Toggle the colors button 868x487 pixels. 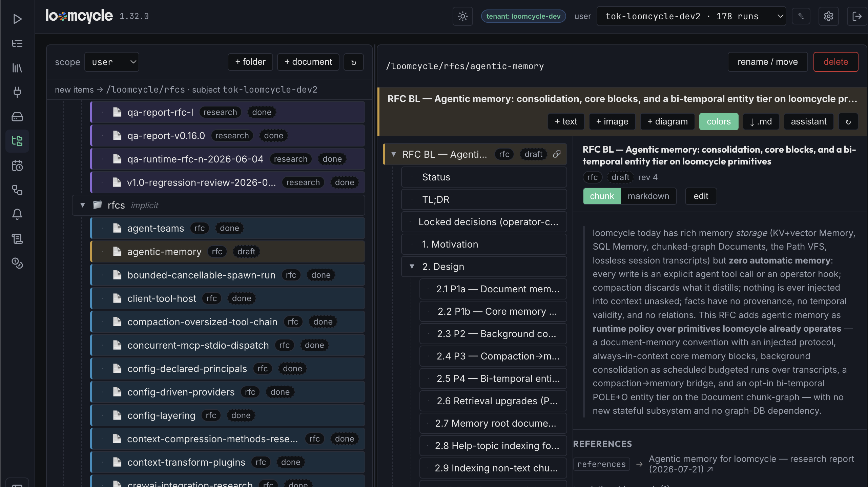click(719, 121)
